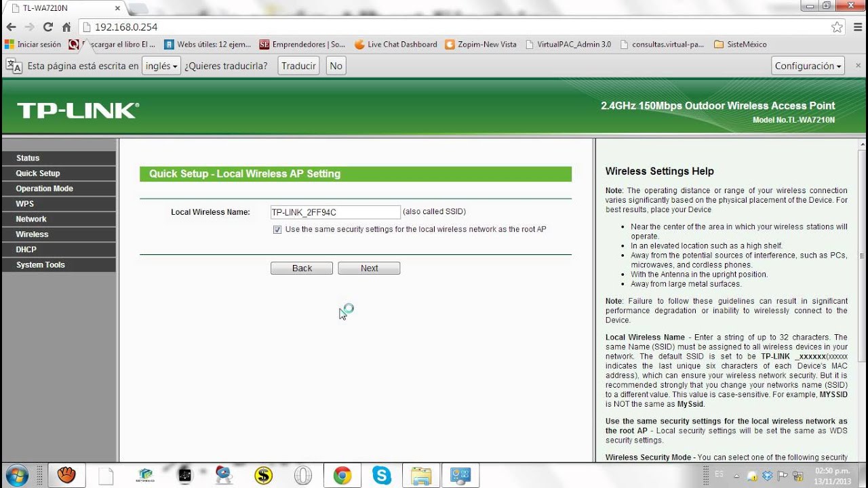
Task: Open the file explorer folder taskbar icon
Action: click(421, 476)
